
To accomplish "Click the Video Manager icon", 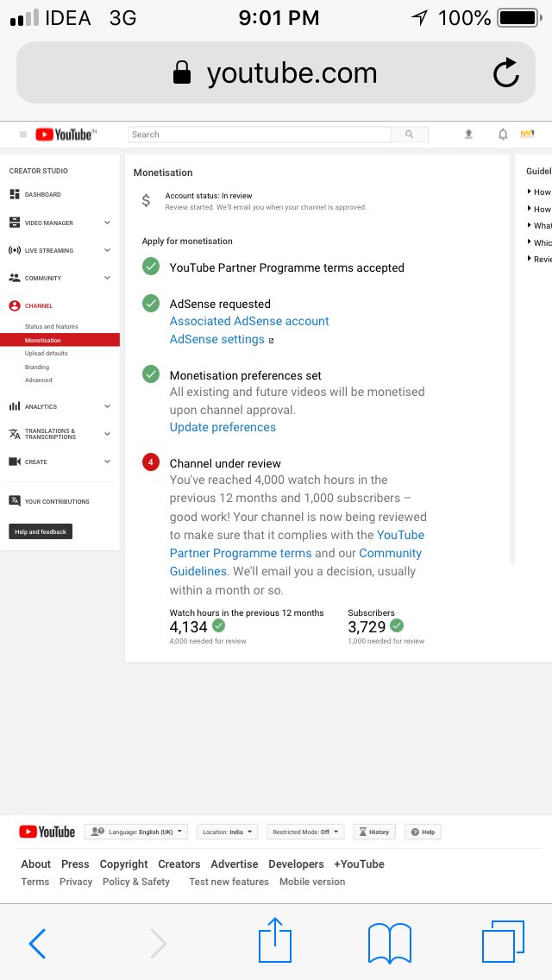I will [15, 223].
